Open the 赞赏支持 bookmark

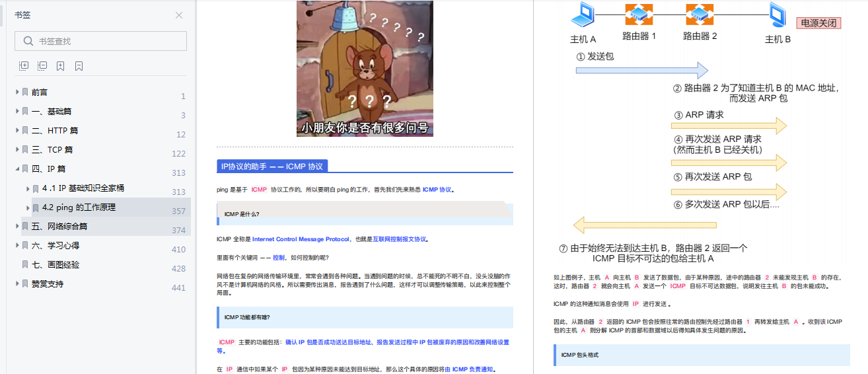pyautogui.click(x=48, y=283)
